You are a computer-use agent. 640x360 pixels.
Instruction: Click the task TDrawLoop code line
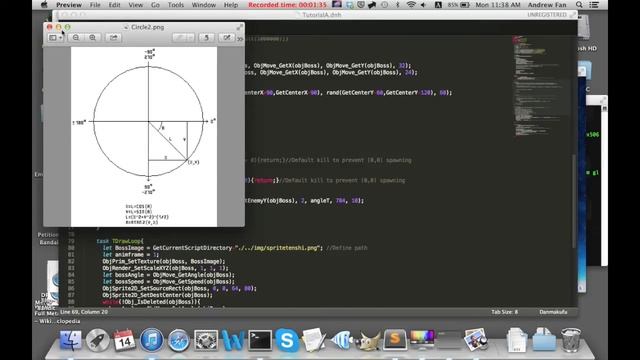(120, 241)
